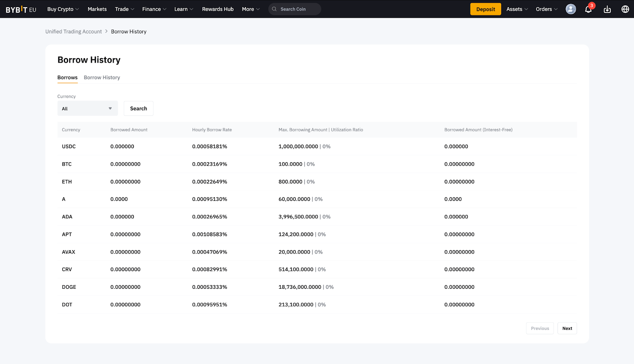Expand the Trade dropdown
Screen dimensions: 634x364
pos(124,9)
